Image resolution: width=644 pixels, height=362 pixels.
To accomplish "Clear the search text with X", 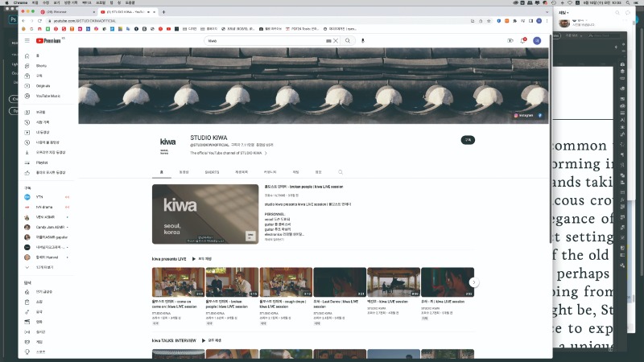I will (336, 41).
